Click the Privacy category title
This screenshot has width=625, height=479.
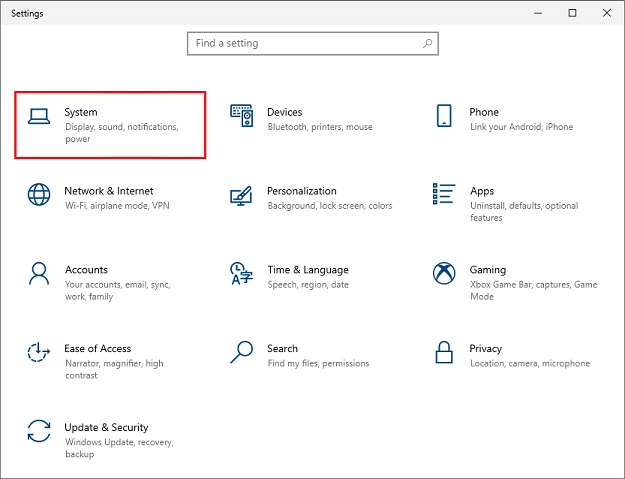pyautogui.click(x=485, y=349)
